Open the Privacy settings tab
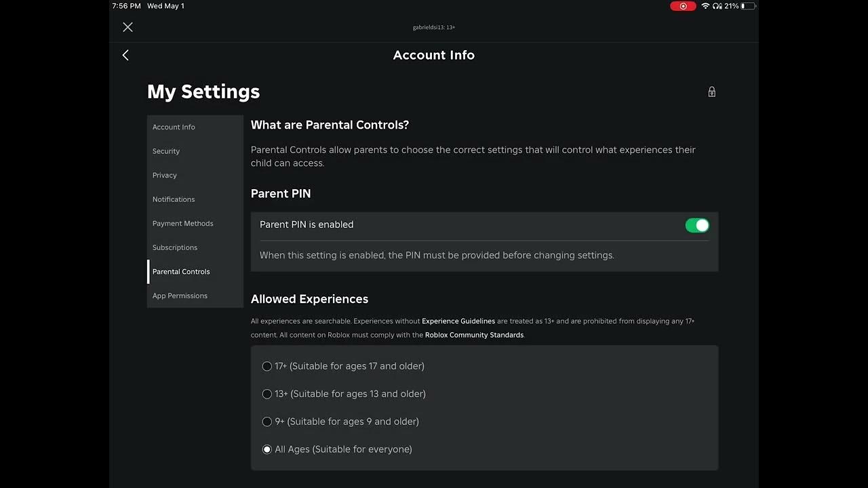 (x=165, y=176)
